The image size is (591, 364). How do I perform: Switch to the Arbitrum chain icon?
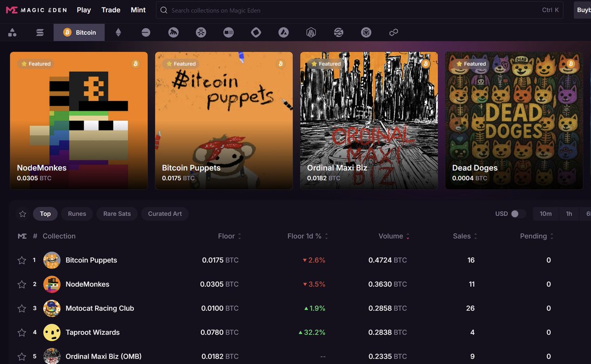[311, 33]
